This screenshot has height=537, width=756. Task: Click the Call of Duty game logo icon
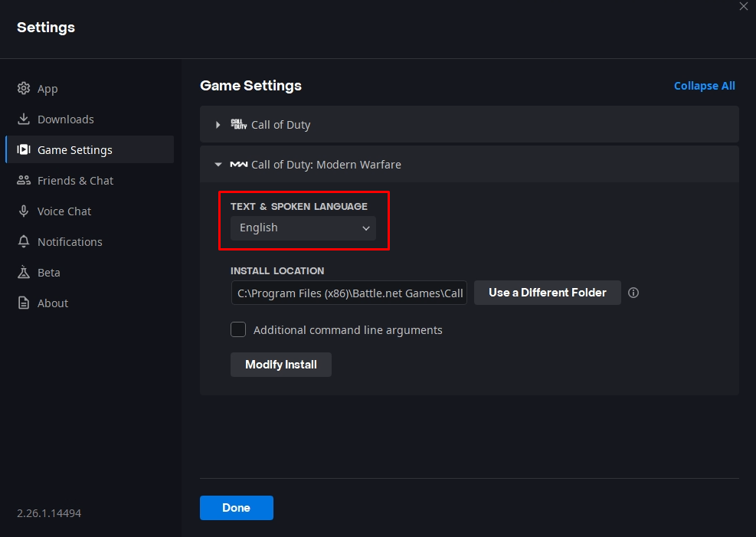point(239,124)
